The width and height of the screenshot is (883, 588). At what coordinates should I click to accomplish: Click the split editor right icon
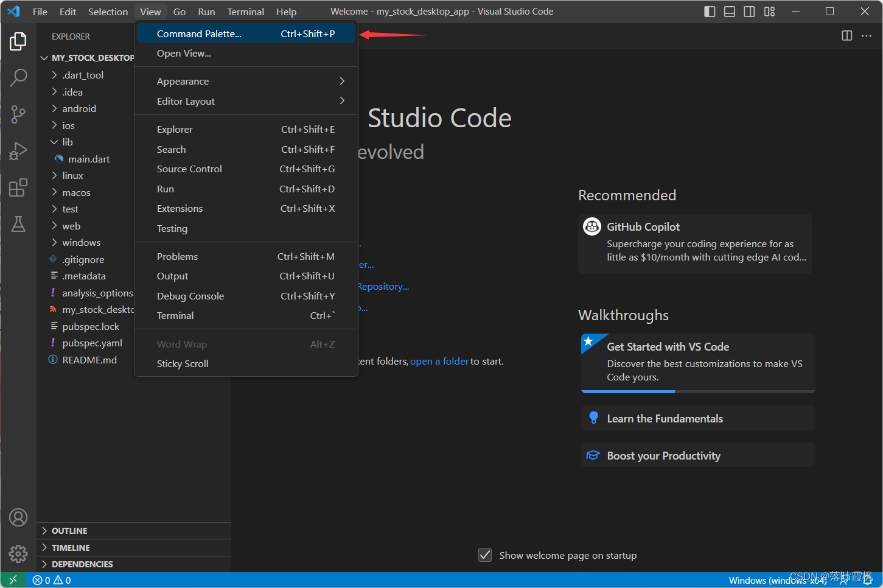click(x=846, y=36)
